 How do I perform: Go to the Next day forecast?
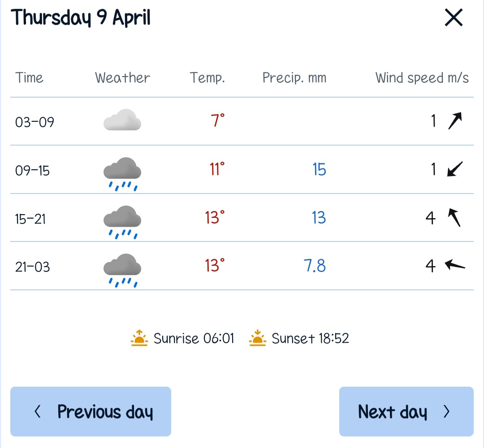pos(406,411)
